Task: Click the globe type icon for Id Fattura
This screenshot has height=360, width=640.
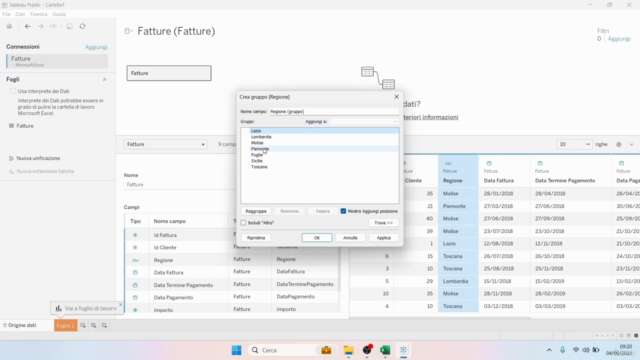Action: coord(135,235)
